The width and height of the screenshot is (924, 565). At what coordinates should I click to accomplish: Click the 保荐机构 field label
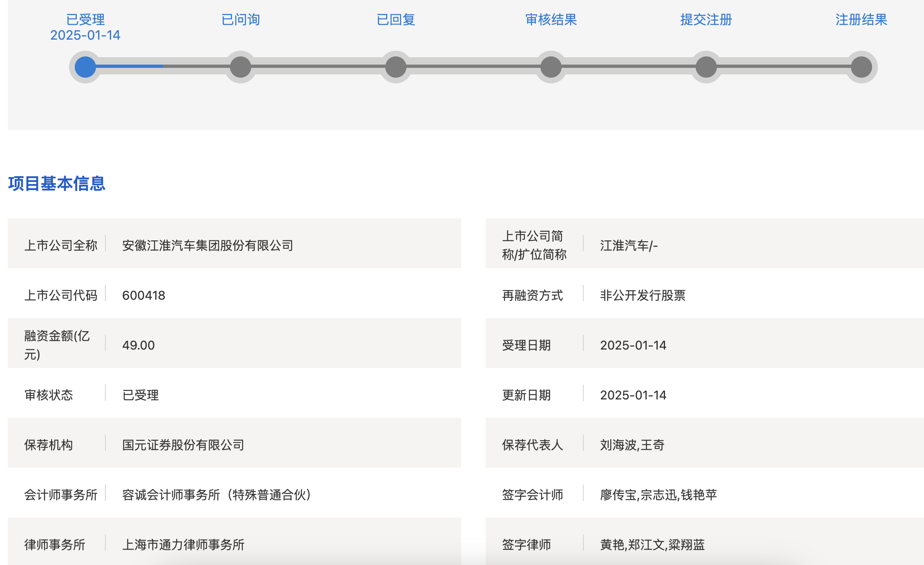pos(49,445)
